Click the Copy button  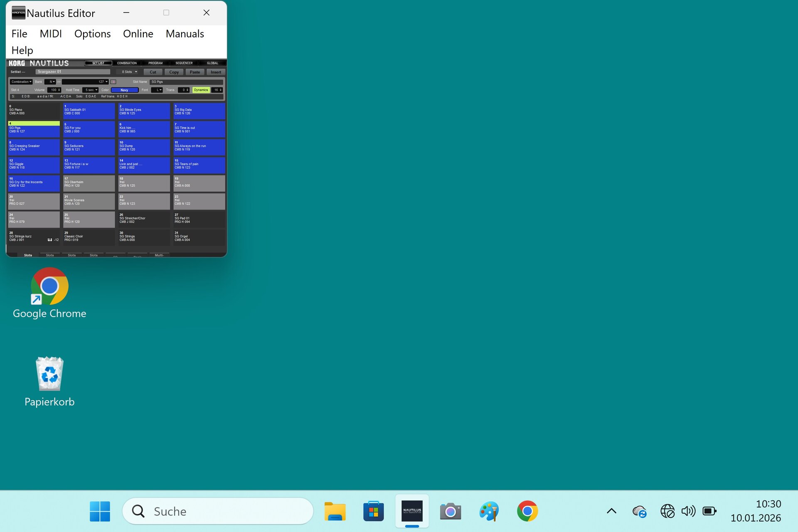coord(174,72)
